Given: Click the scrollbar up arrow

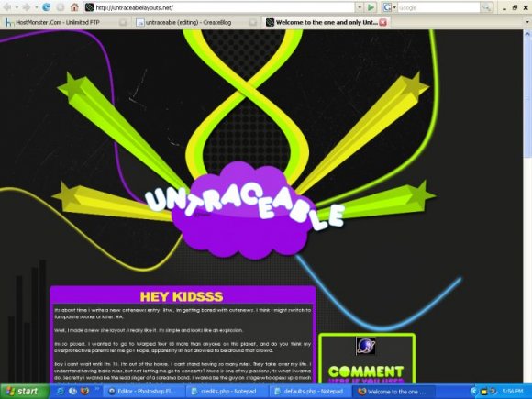Looking at the screenshot, I should pos(528,34).
